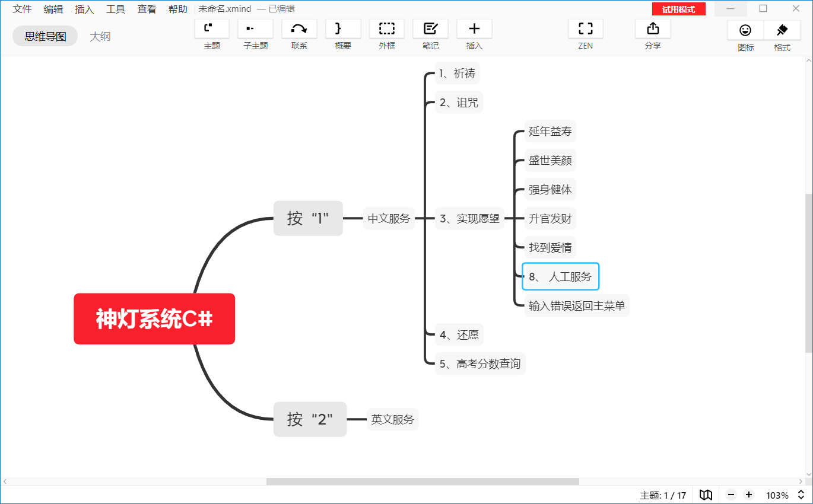Add a new topic with 主题 icon
Viewport: 813px width, 504px height.
(x=212, y=28)
